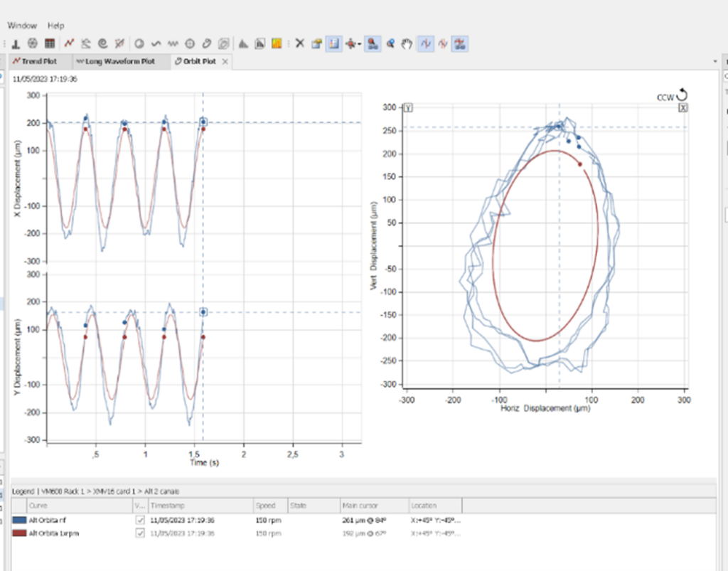Close the Orbit Plot tab

tap(225, 61)
